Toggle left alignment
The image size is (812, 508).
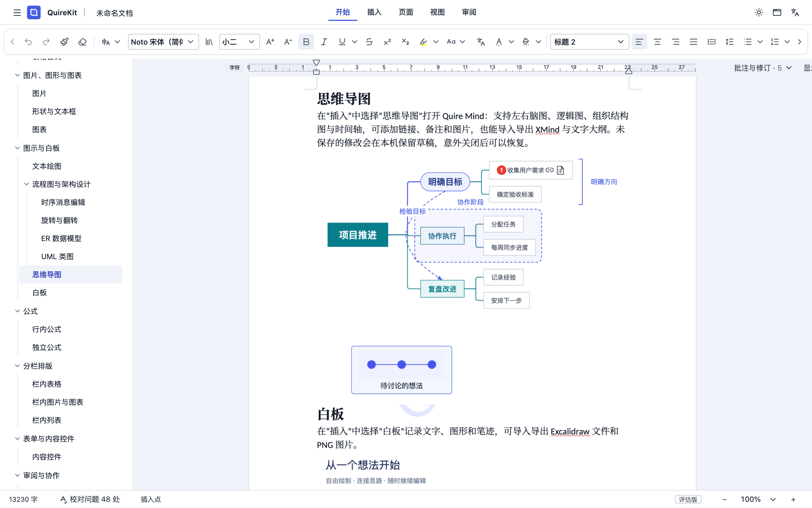click(x=639, y=42)
